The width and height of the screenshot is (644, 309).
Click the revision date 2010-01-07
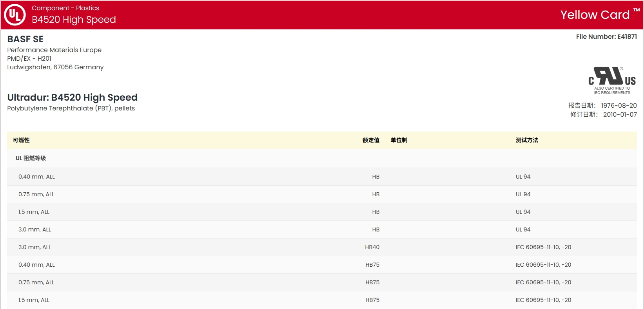click(x=620, y=114)
